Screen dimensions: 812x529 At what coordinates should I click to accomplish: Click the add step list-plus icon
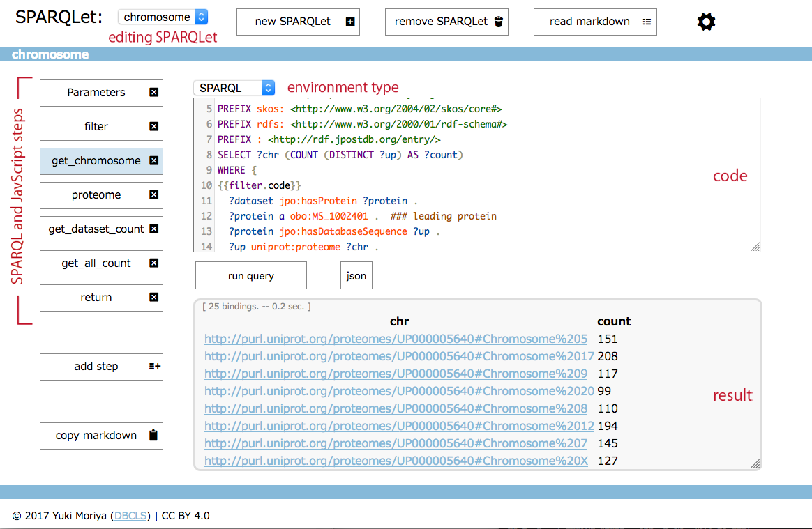click(x=154, y=367)
